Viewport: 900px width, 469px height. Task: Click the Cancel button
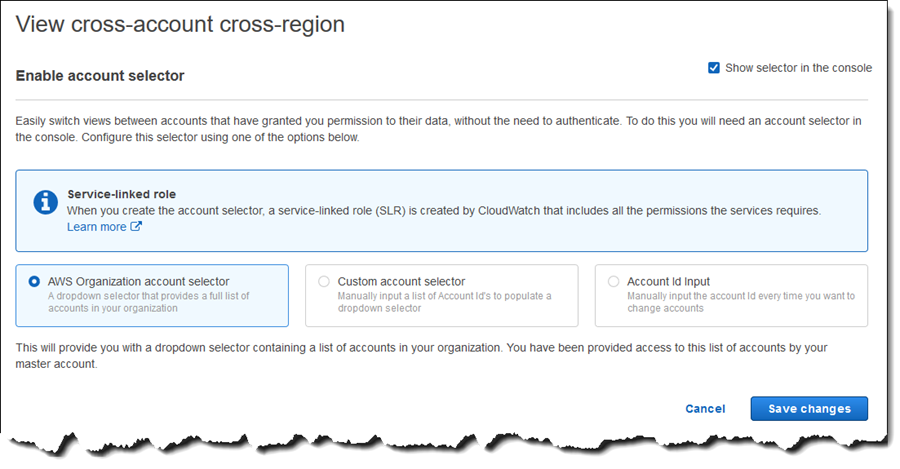(x=705, y=409)
